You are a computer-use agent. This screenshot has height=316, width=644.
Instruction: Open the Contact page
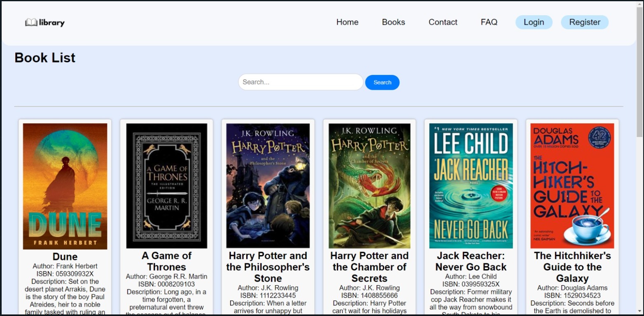coord(443,22)
